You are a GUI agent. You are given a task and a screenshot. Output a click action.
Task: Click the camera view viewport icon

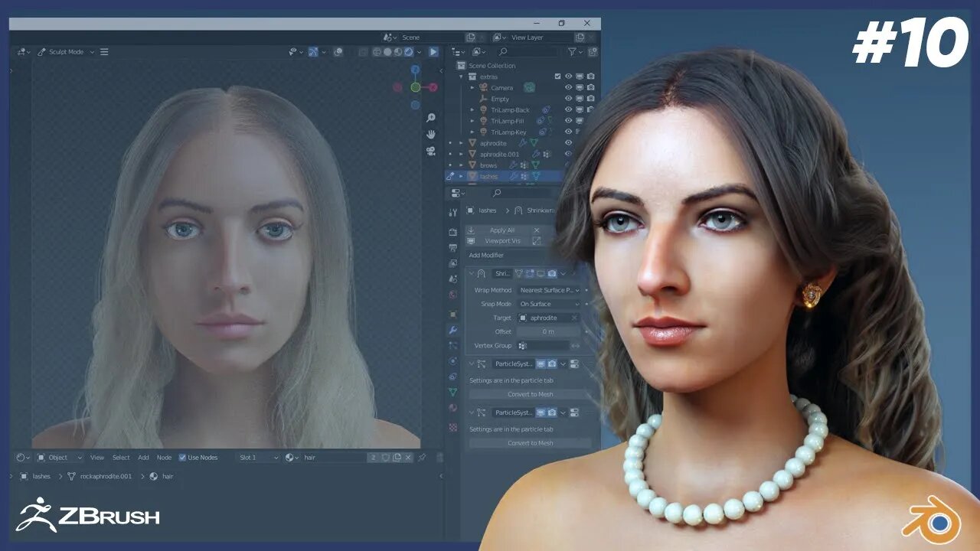[x=431, y=151]
